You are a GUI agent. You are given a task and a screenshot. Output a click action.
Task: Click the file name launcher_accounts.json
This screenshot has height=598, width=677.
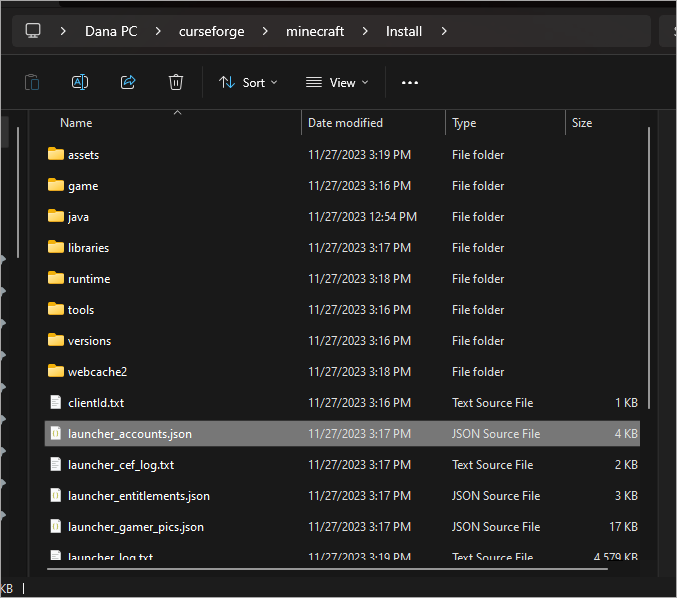coord(130,434)
